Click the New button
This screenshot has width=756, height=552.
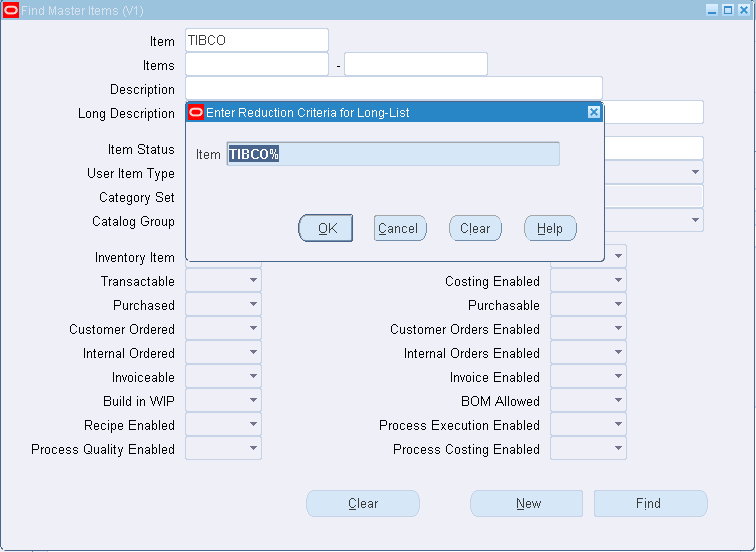tap(526, 503)
